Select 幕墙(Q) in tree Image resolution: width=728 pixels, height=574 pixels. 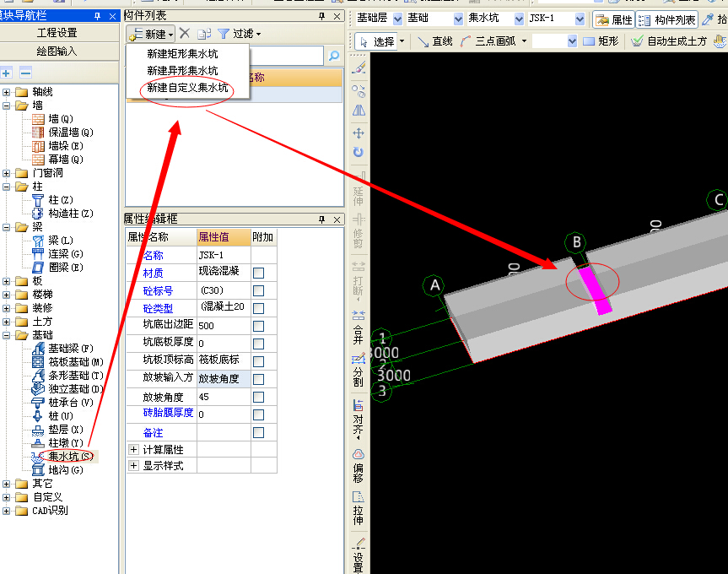tap(66, 160)
